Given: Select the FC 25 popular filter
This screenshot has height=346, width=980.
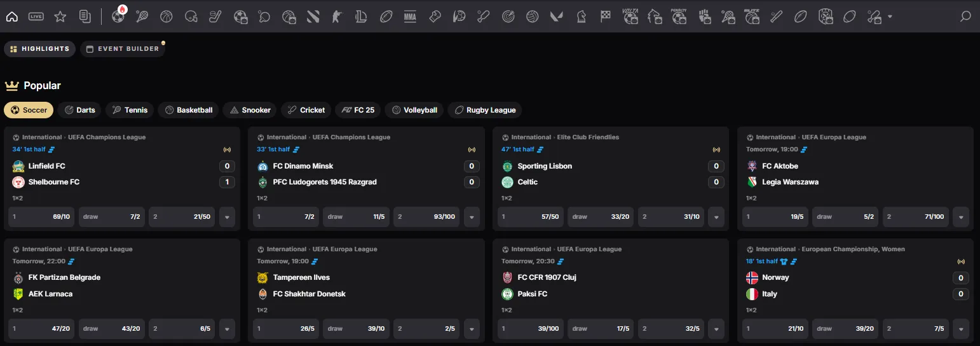Looking at the screenshot, I should 358,110.
